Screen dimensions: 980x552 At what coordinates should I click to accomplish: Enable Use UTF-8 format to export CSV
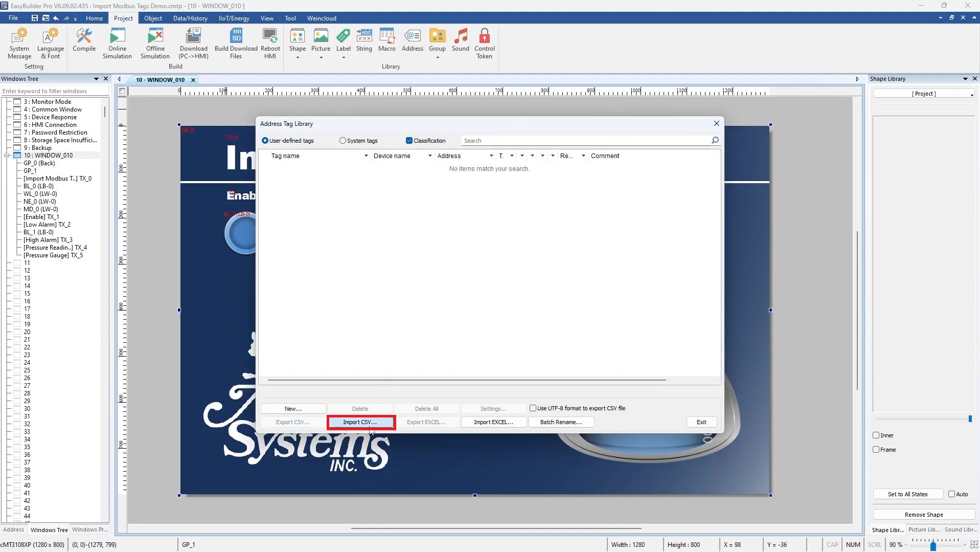click(533, 408)
